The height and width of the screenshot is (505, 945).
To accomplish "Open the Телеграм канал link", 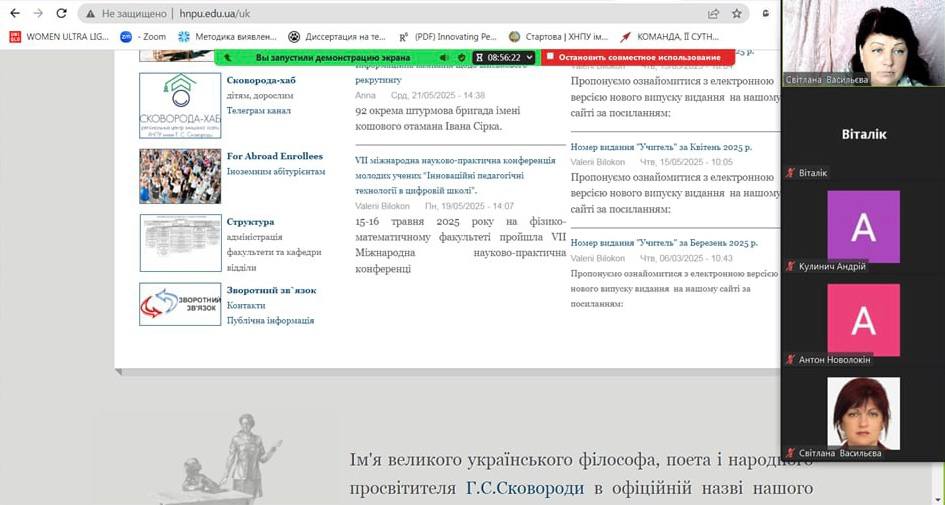I will coord(258,111).
